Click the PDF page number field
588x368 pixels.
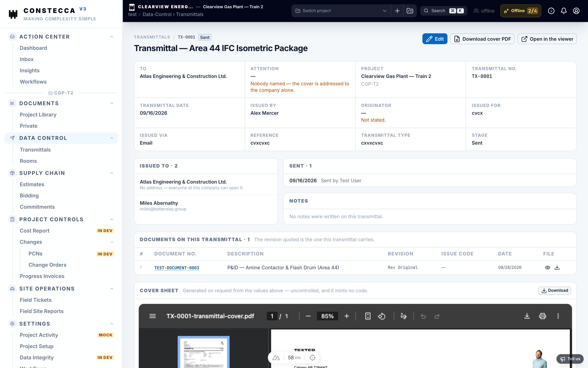pyautogui.click(x=272, y=316)
